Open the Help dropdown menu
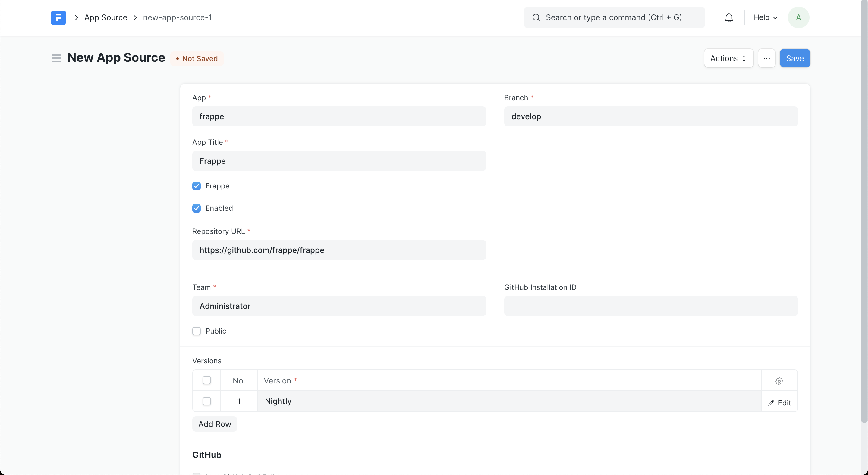Image resolution: width=868 pixels, height=475 pixels. [x=765, y=17]
